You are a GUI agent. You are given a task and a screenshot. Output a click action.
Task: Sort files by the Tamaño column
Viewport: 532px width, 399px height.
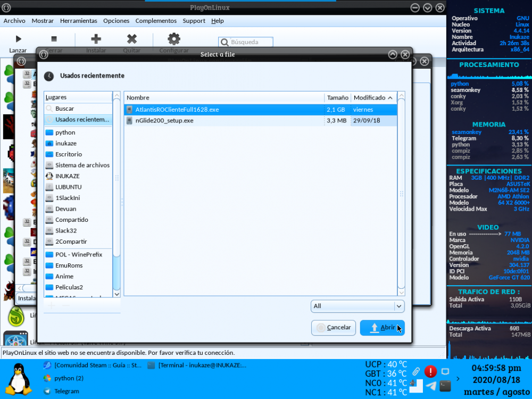(337, 98)
